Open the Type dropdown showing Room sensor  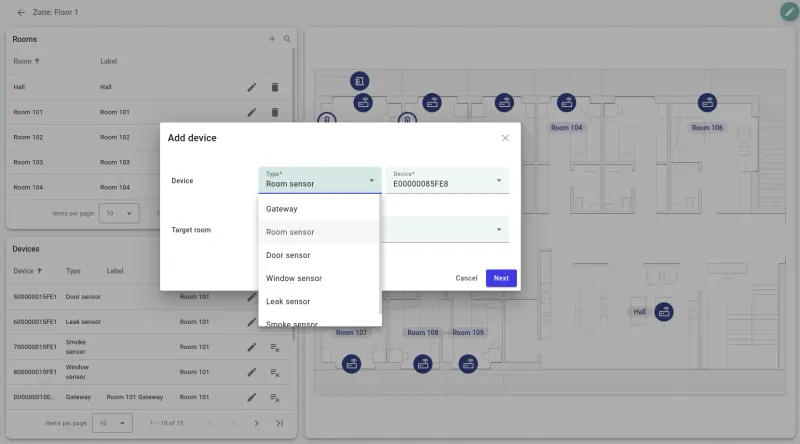(x=320, y=180)
